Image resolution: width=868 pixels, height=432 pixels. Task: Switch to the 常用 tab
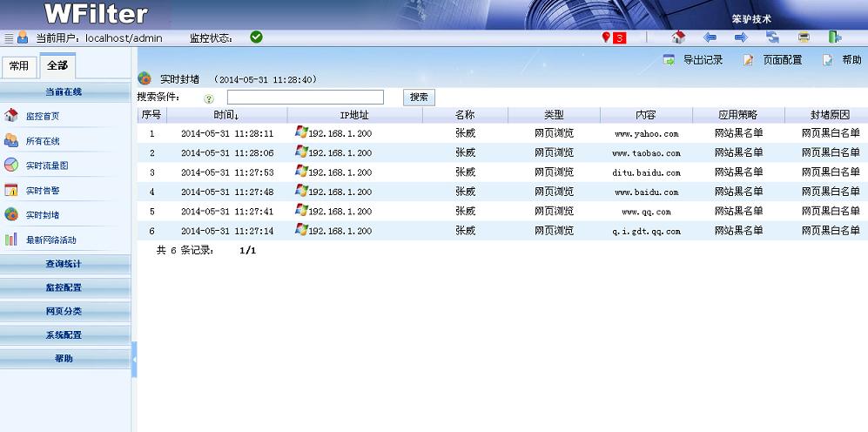point(18,66)
